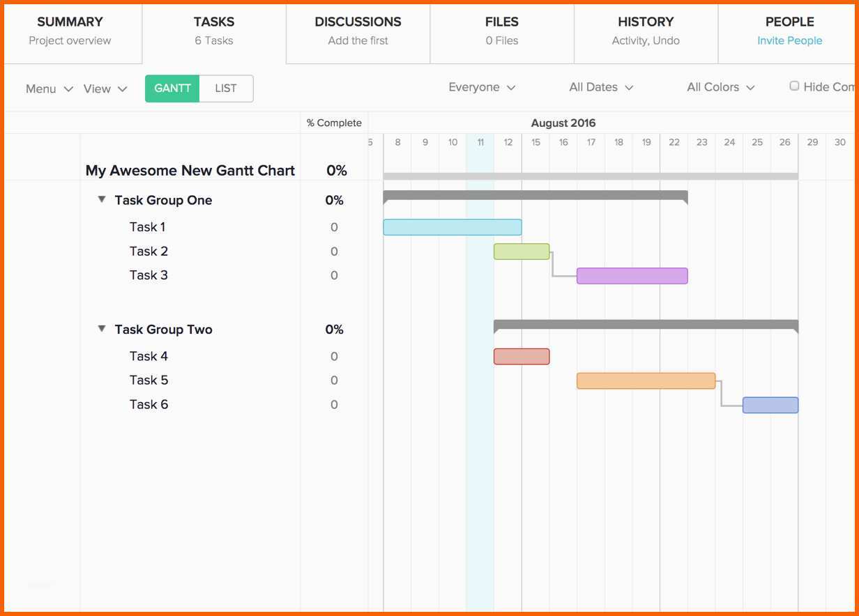Click the project 0% complete value
859x616 pixels.
(337, 171)
